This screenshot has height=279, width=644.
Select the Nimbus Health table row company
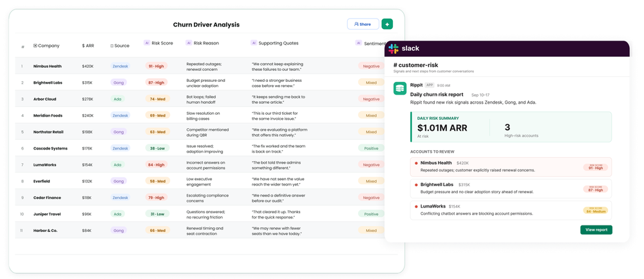[48, 66]
